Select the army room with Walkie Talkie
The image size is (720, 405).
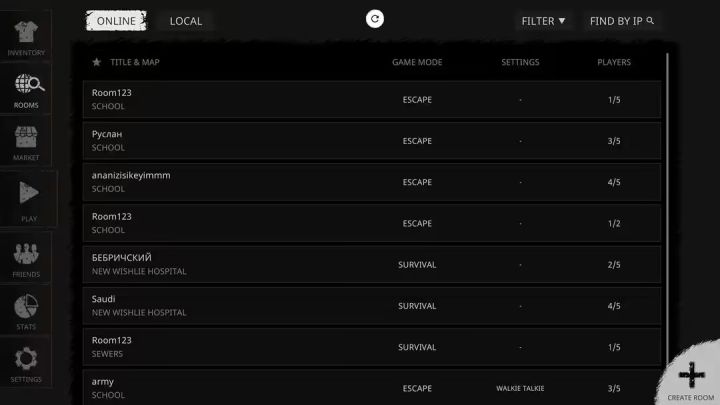point(371,388)
